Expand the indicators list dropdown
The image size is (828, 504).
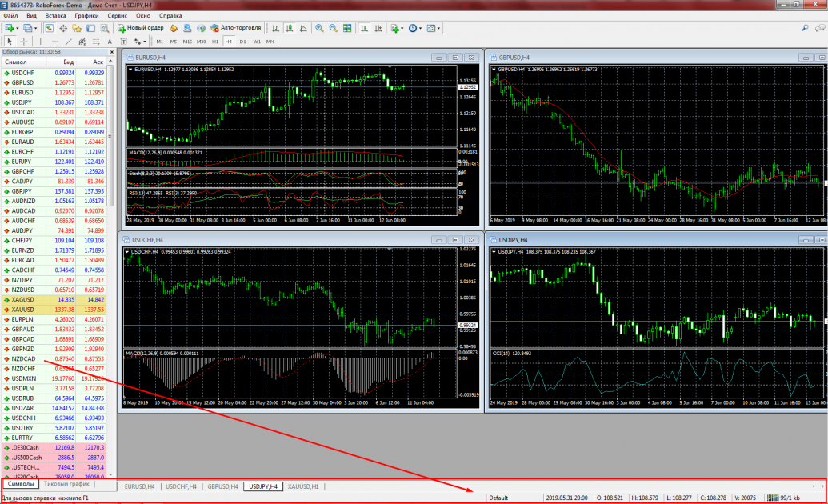point(402,28)
